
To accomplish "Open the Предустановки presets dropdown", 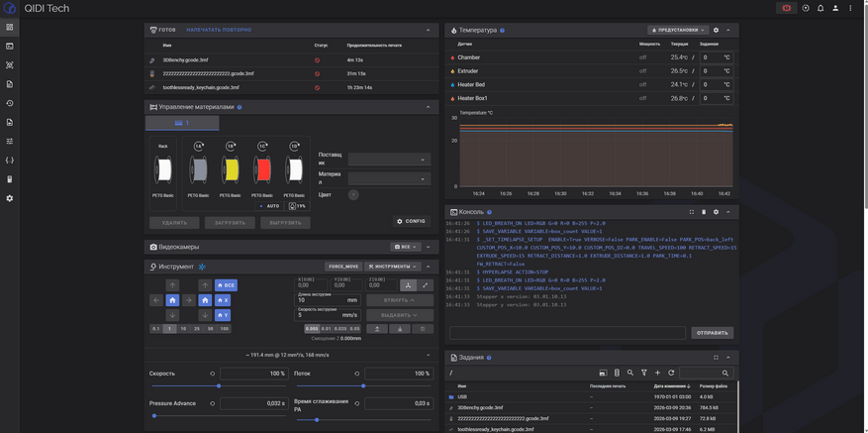I will pos(678,30).
